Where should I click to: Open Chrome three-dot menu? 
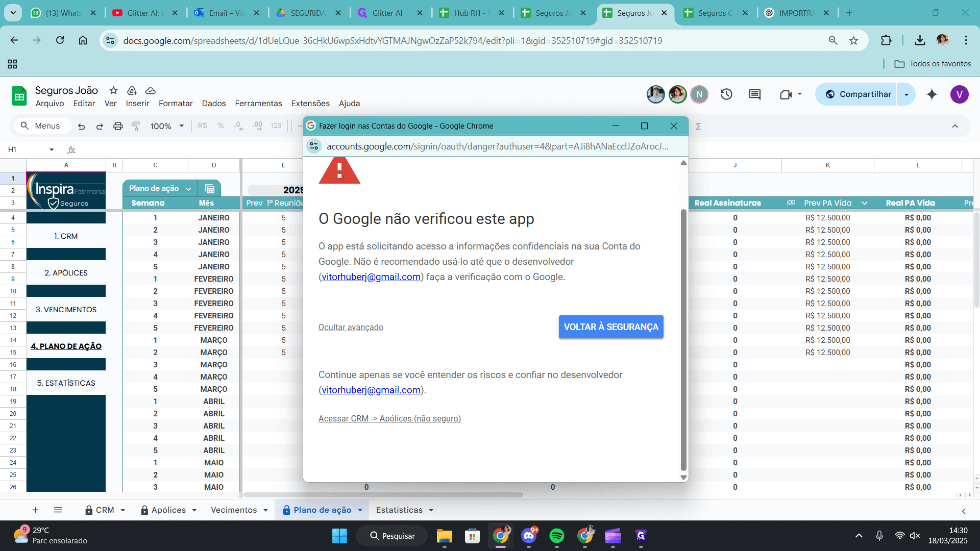[x=966, y=40]
